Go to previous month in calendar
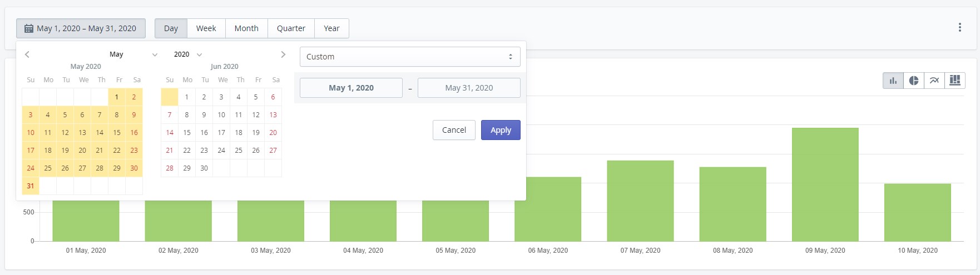 tap(27, 54)
